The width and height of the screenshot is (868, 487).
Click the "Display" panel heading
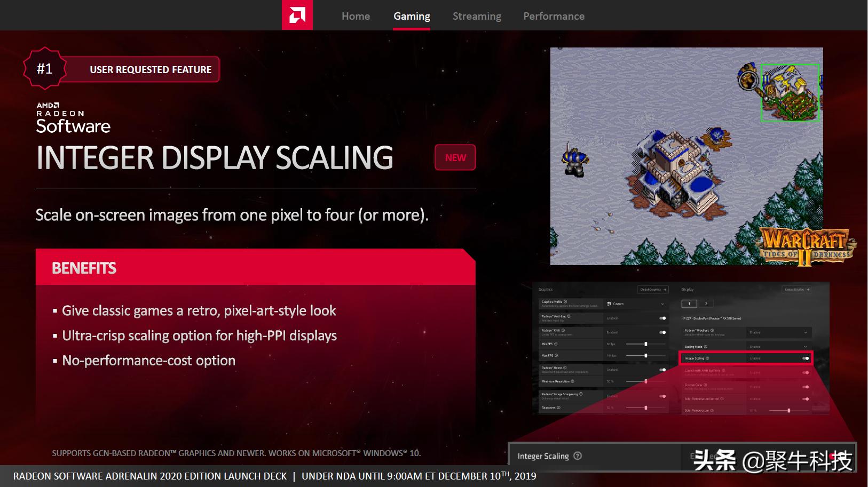click(688, 290)
